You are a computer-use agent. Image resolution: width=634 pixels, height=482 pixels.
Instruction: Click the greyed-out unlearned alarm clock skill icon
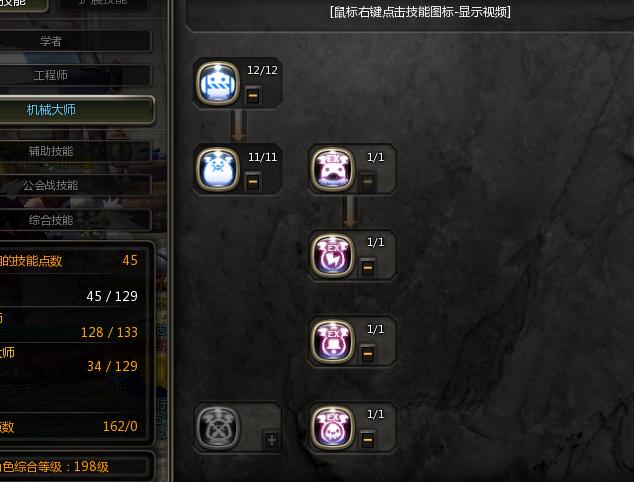[218, 427]
